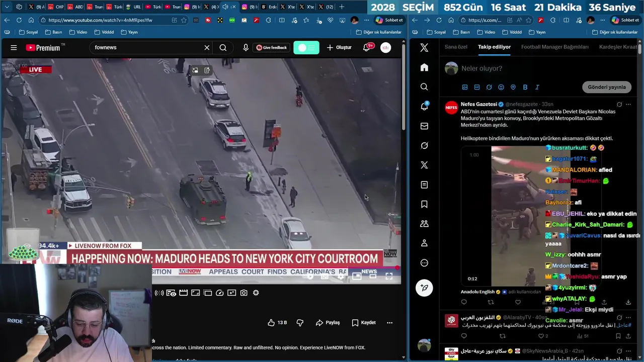Open the Sosyal bookmarks folder in right browser

pyautogui.click(x=436, y=32)
